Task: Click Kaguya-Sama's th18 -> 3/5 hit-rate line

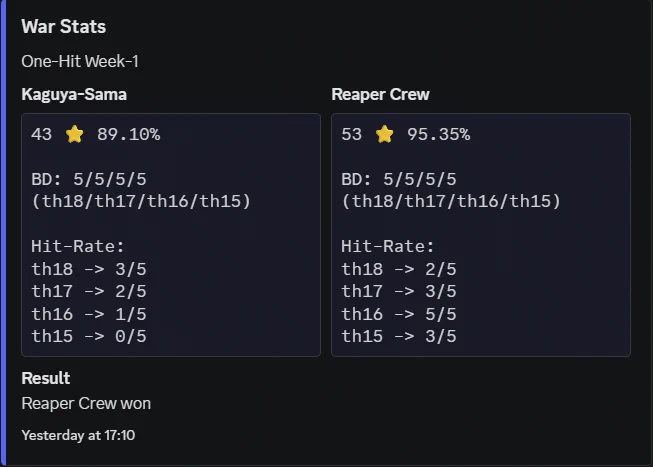Action: pyautogui.click(x=89, y=269)
